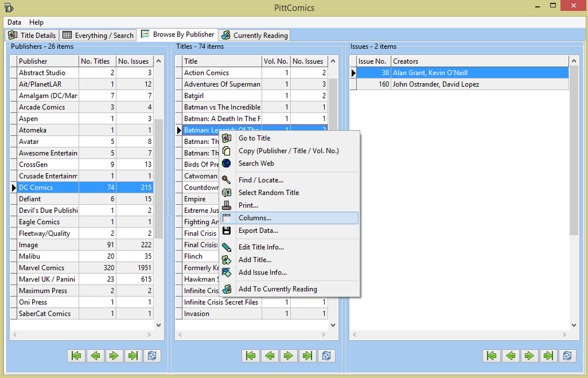
Task: Select the Marvel UK / Panini row
Action: [82, 279]
